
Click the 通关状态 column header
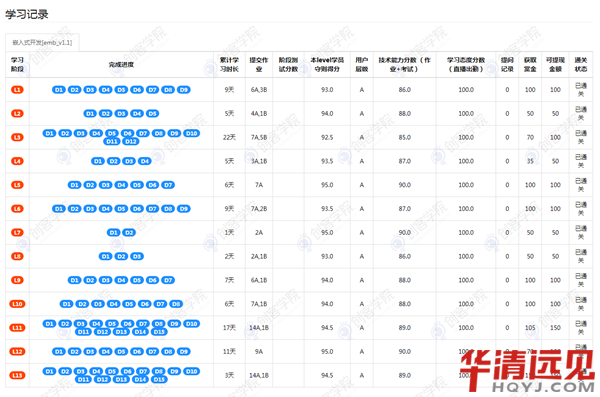pyautogui.click(x=580, y=65)
